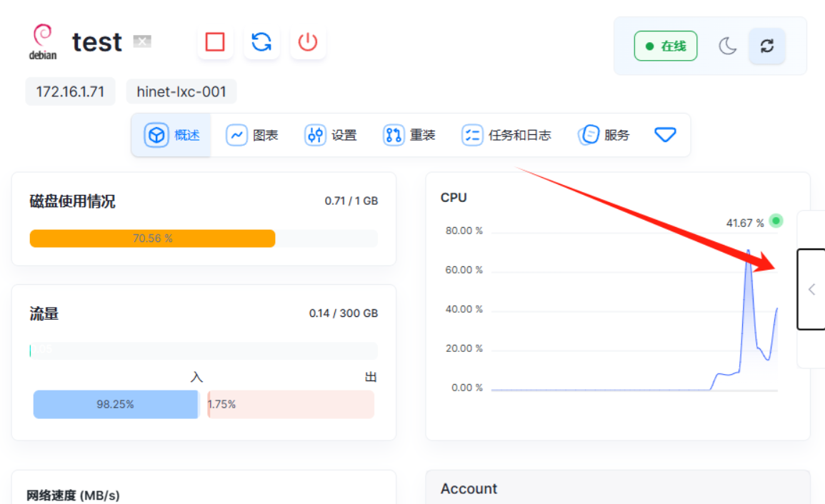Select the 服务 services tab
The height and width of the screenshot is (504, 825).
point(604,135)
